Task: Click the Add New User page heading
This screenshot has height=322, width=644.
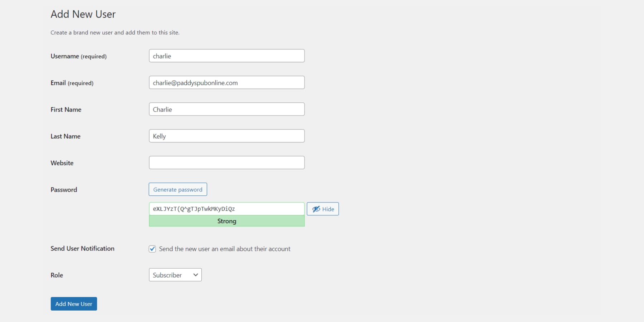Action: (83, 14)
